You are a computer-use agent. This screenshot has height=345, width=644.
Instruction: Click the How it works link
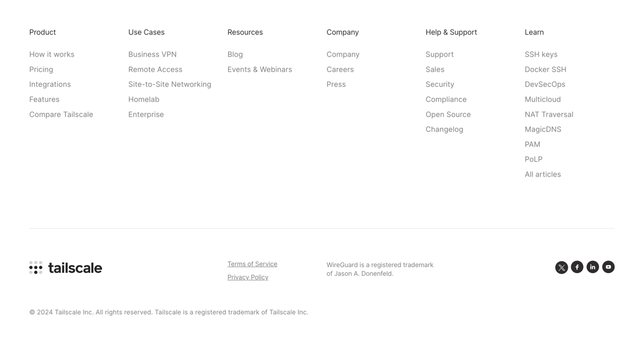tap(52, 54)
